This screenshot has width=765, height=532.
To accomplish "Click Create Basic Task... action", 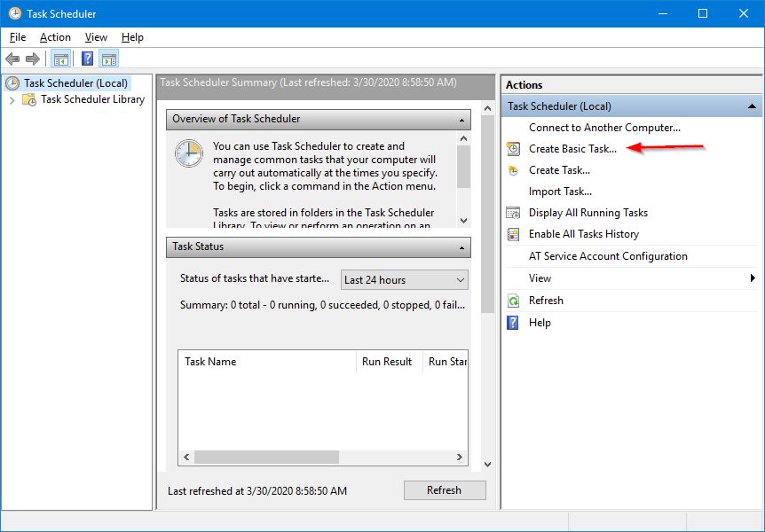I will (x=572, y=149).
